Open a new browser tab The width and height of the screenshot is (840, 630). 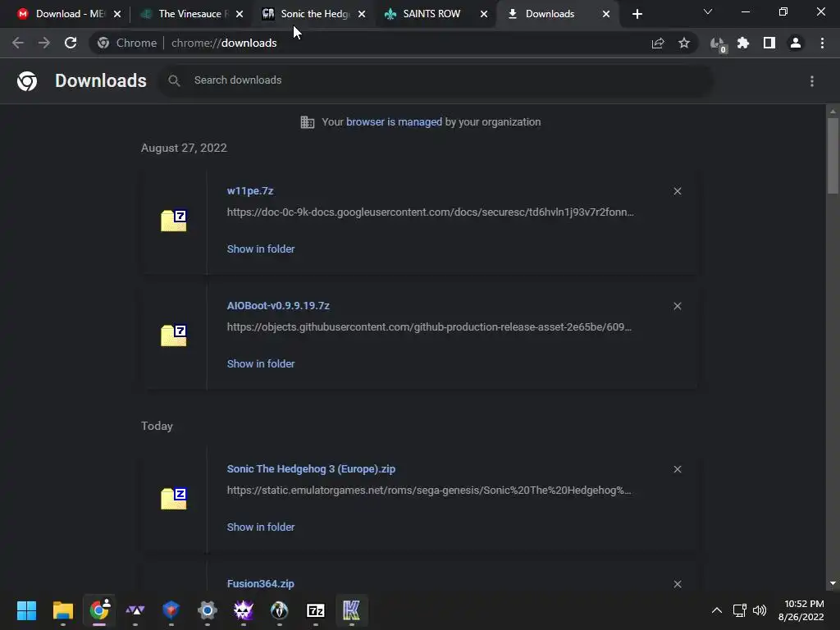click(637, 14)
